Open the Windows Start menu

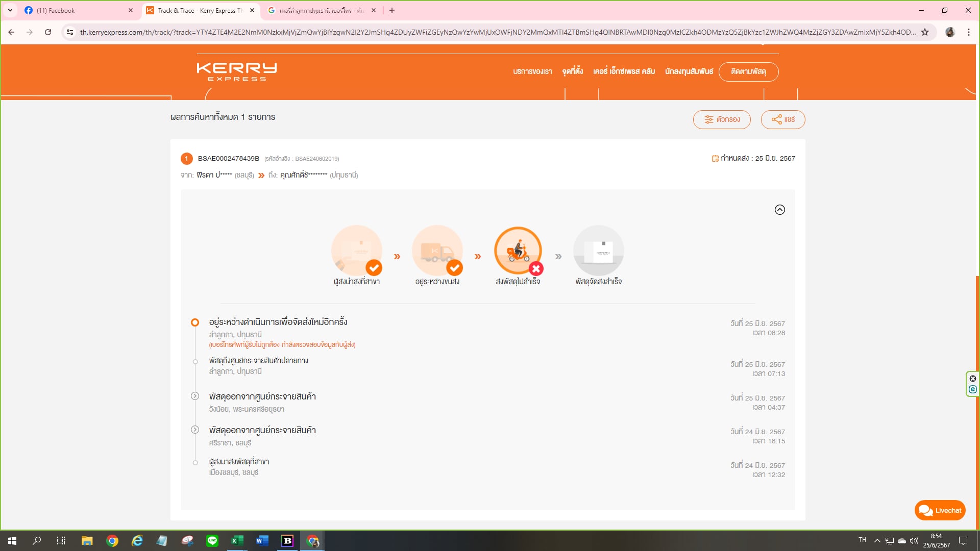coord(12,541)
